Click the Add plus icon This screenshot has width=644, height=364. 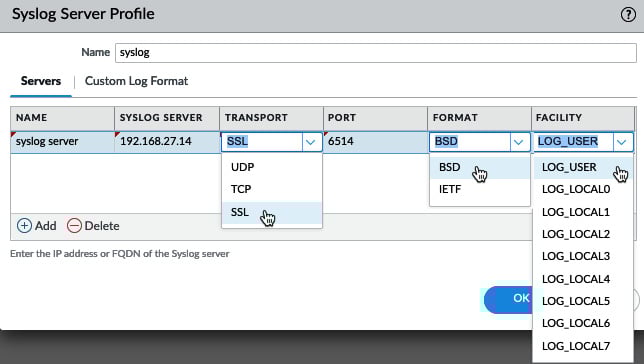24,226
